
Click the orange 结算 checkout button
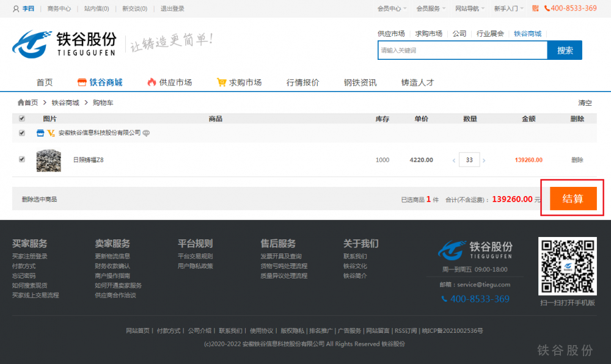[573, 198]
